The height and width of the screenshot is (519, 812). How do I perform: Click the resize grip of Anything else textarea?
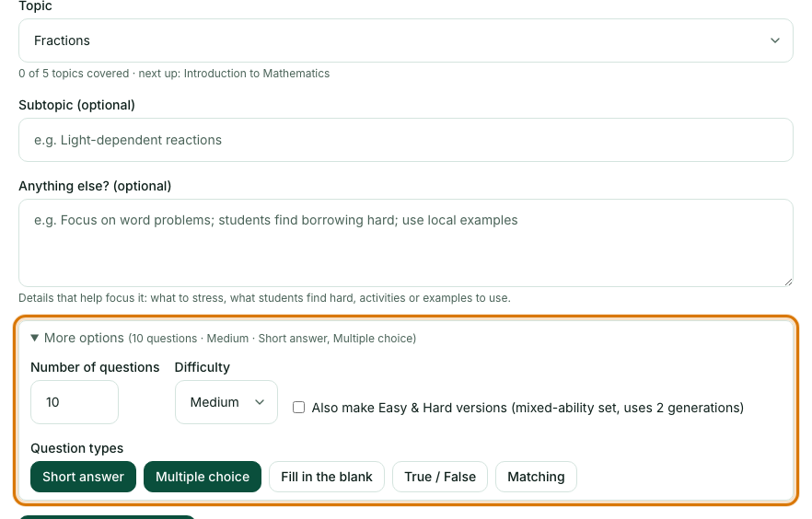pos(788,282)
